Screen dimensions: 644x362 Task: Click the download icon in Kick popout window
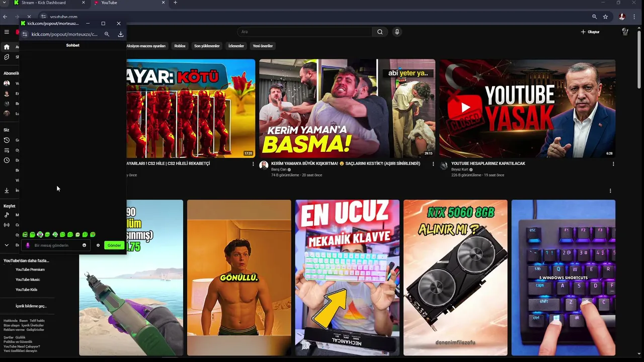click(121, 34)
